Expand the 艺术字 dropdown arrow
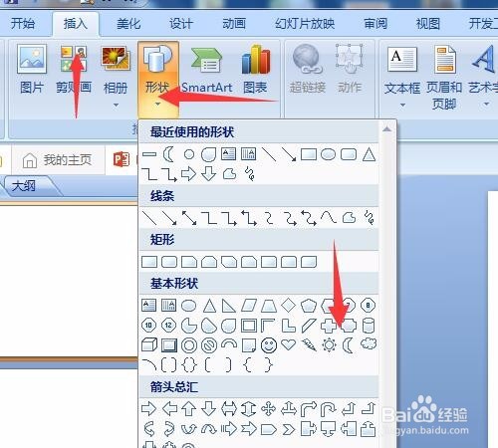The height and width of the screenshot is (448, 498). click(486, 105)
